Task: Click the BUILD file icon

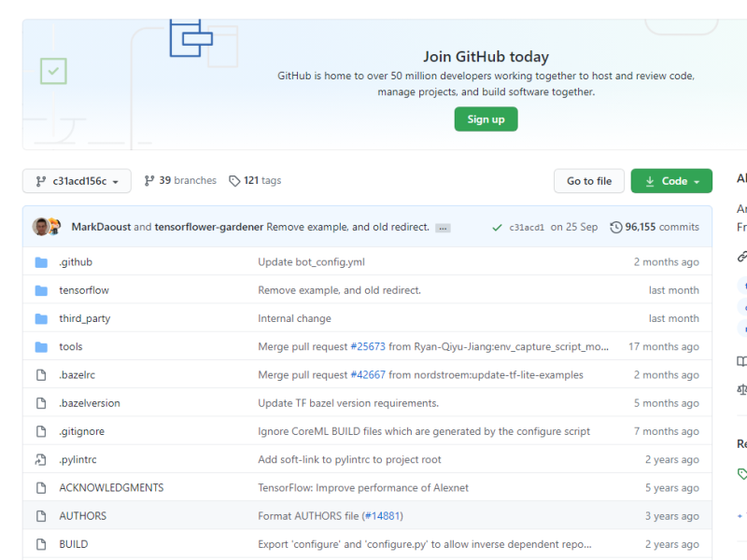Action: click(x=41, y=544)
